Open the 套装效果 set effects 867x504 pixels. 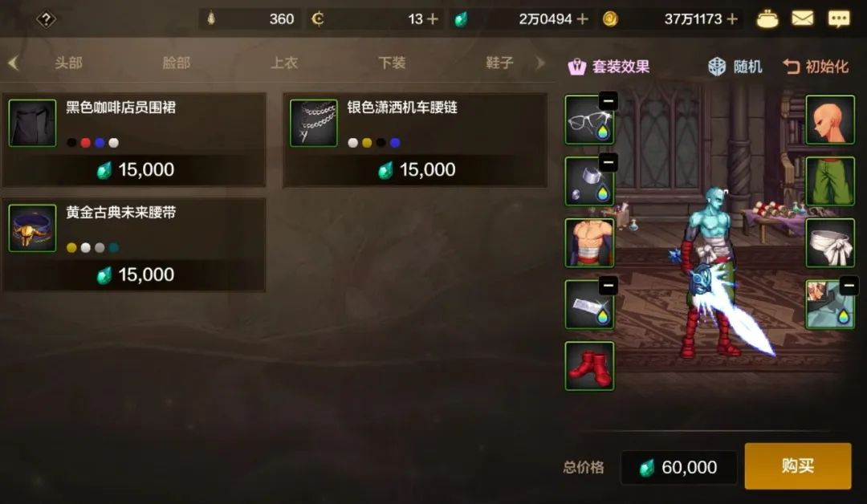609,67
